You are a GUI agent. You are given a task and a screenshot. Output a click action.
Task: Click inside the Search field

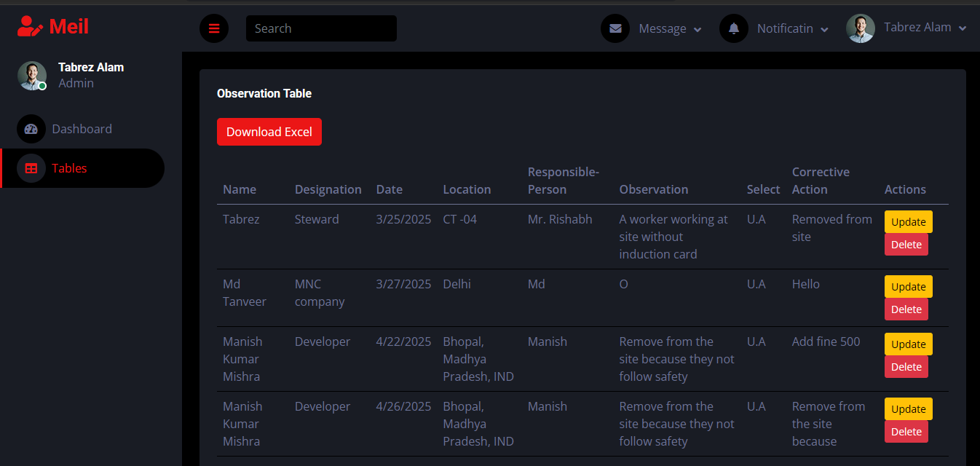coord(320,28)
